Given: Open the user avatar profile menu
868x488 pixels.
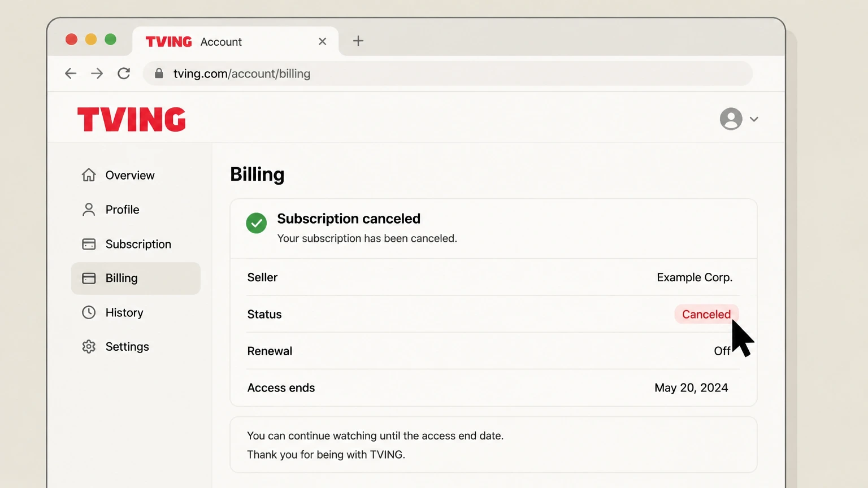Looking at the screenshot, I should [x=731, y=119].
